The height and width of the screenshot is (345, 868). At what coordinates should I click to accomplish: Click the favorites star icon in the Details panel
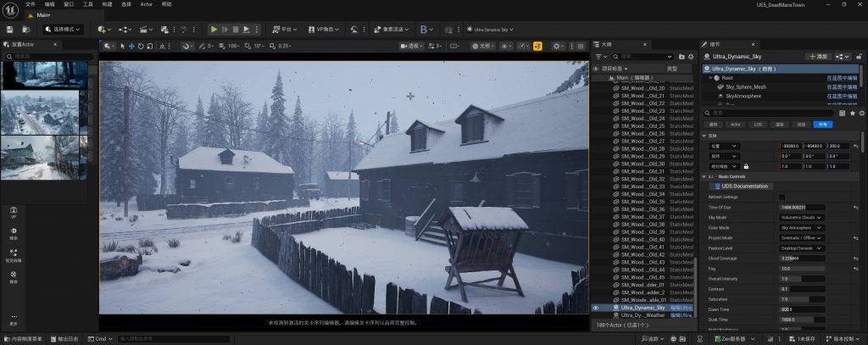[x=853, y=112]
